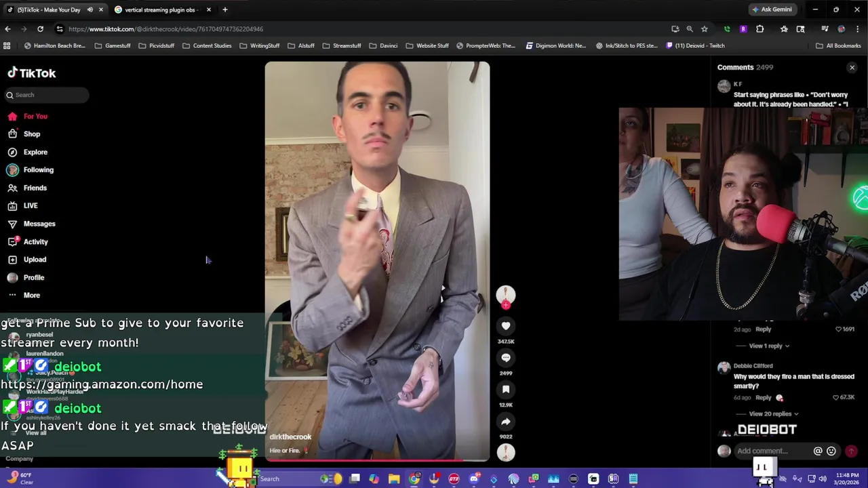Open the media controls icon in Chrome
The image size is (868, 488).
click(825, 29)
